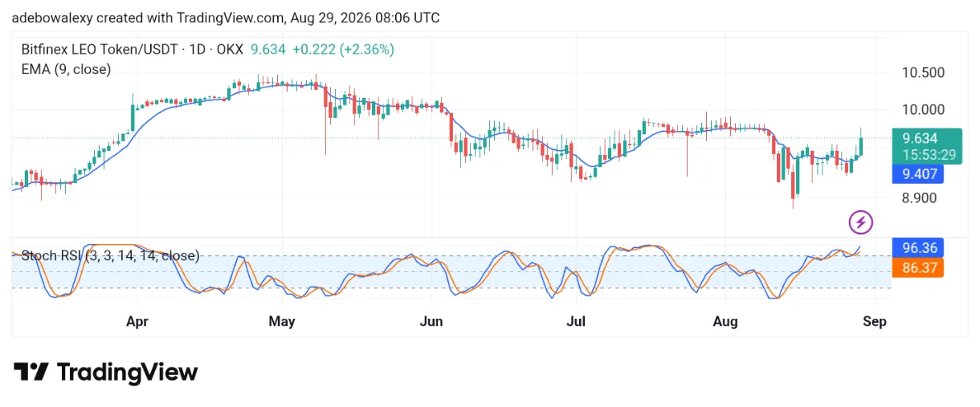980x407 pixels.
Task: Click the Aug date axis label
Action: pos(725,322)
